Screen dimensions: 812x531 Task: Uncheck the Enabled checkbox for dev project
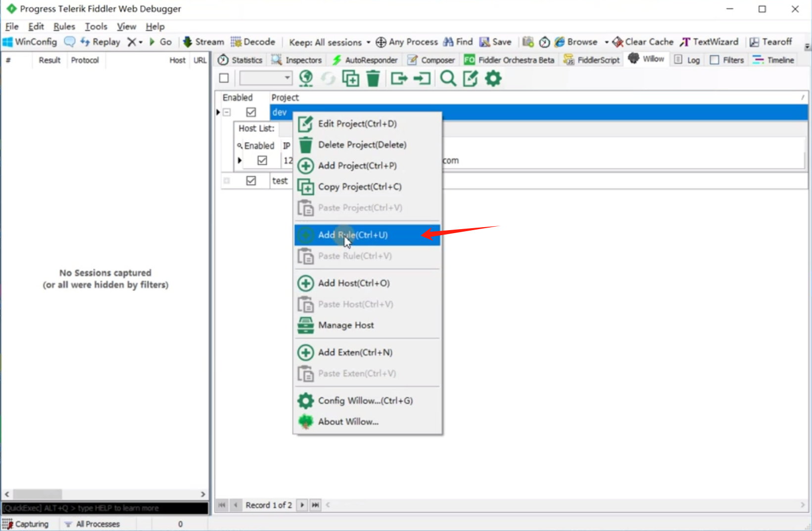click(x=251, y=112)
